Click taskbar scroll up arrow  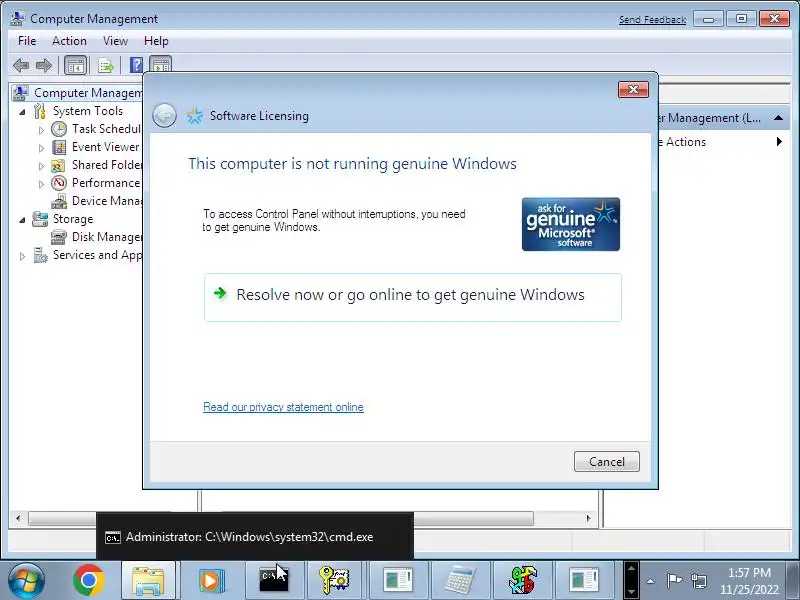click(x=631, y=568)
